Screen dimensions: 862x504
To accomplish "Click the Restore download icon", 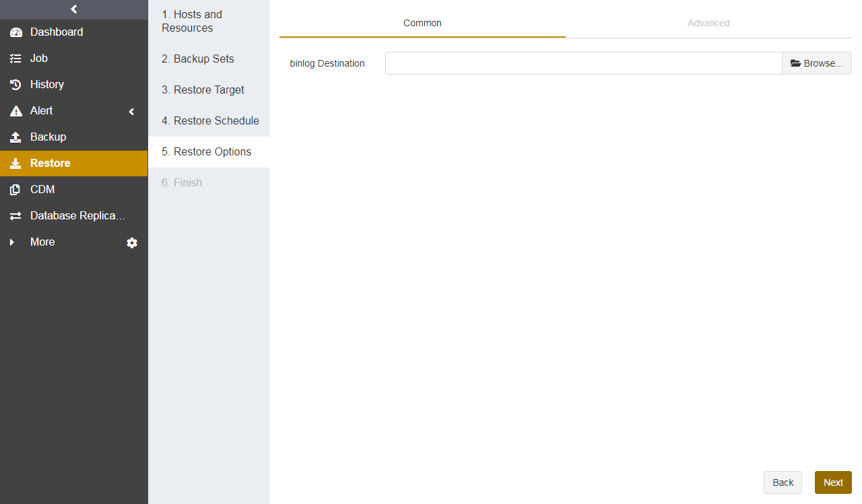I will pyautogui.click(x=16, y=164).
